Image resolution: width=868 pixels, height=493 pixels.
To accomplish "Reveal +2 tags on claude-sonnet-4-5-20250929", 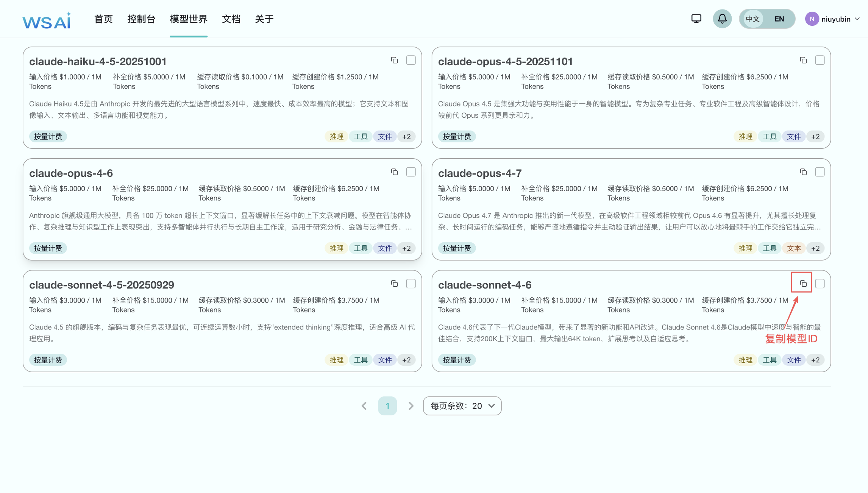I will (406, 360).
